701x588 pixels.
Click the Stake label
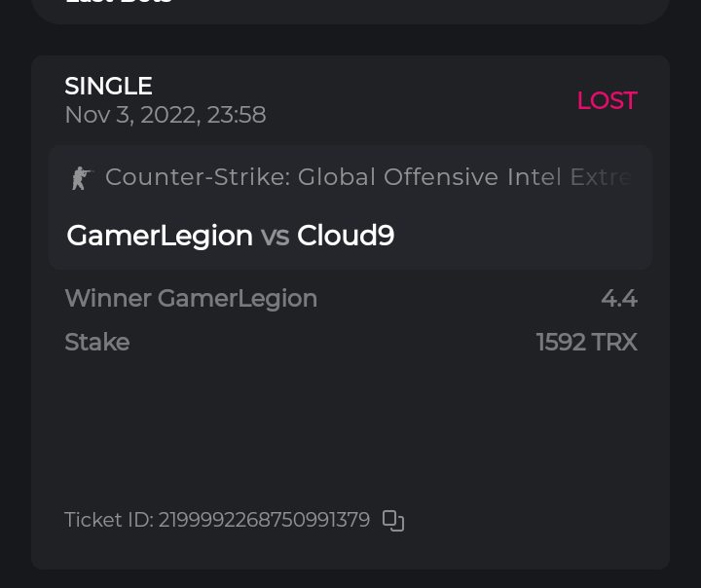coord(96,342)
